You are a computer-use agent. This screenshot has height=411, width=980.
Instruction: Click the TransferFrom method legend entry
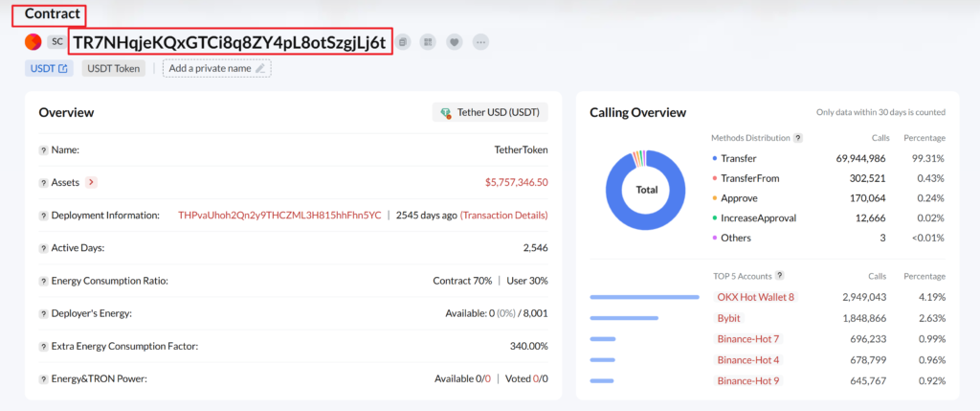746,178
